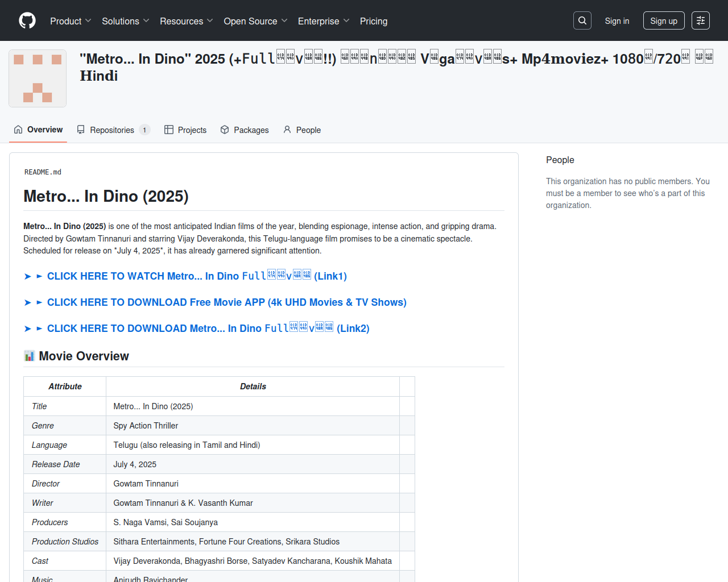Image resolution: width=728 pixels, height=582 pixels.
Task: Expand the Enterprise menu
Action: point(324,21)
